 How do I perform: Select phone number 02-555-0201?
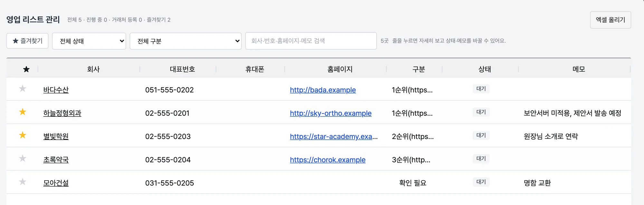(x=167, y=113)
